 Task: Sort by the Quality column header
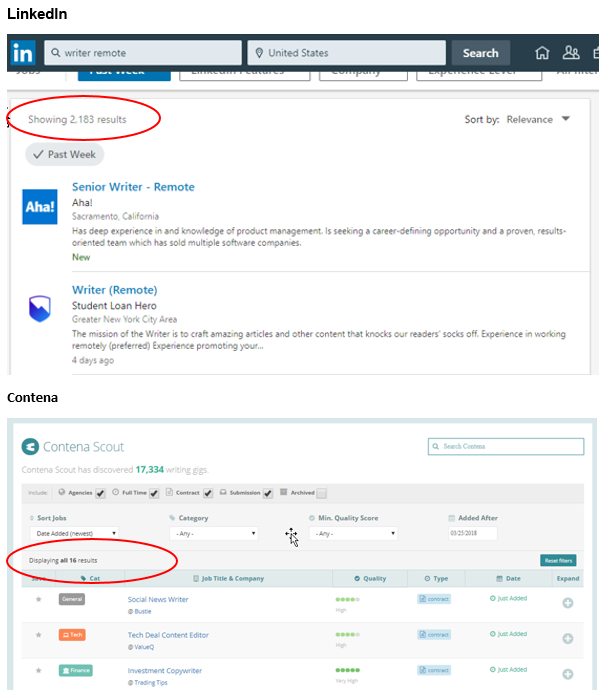370,579
